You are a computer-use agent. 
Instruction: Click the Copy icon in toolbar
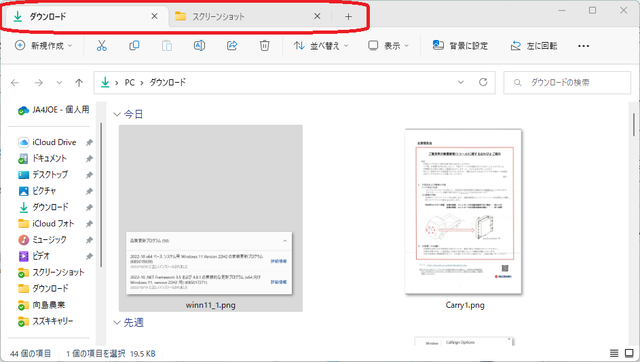point(134,46)
